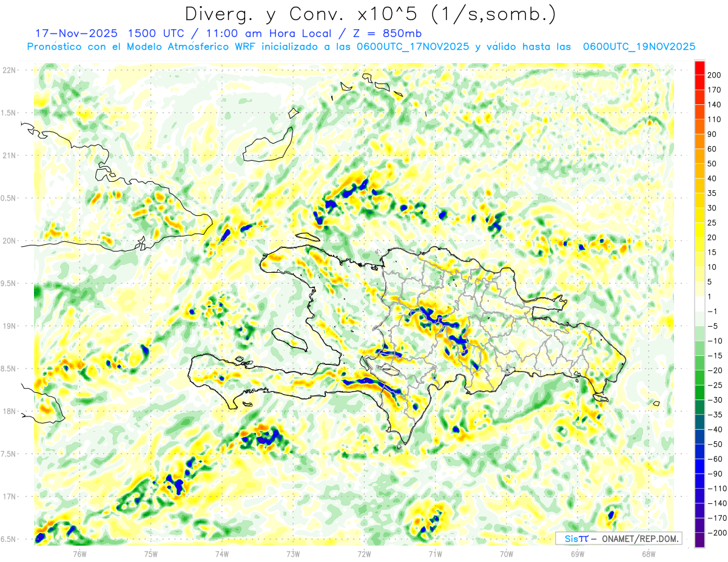Viewport: 728px width, 562px height.
Task: Click the "73W" longitude label
Action: [293, 553]
